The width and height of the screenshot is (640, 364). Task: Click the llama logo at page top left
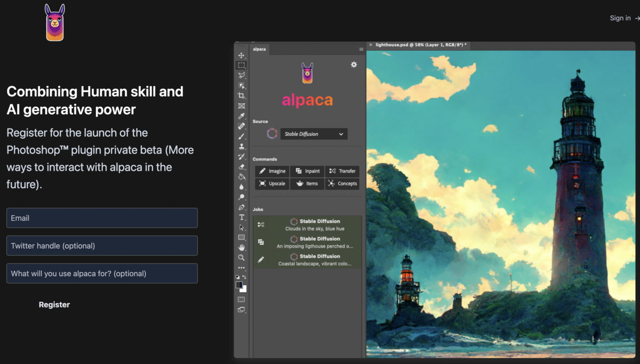click(x=54, y=22)
